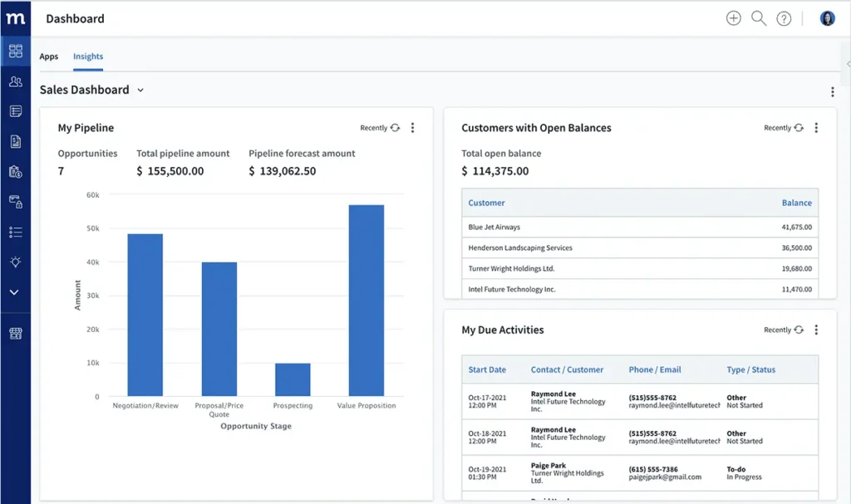Select the Payments icon in the sidebar
Viewport: 851px width, 504px height.
tap(15, 171)
